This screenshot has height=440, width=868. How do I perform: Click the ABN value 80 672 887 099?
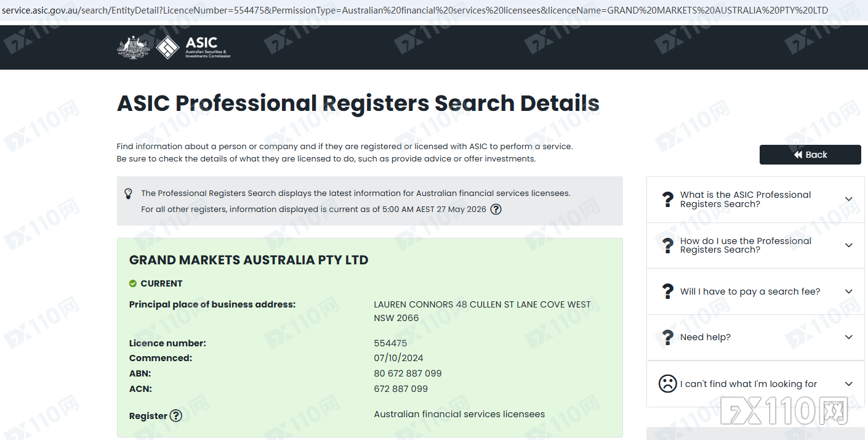(x=408, y=373)
